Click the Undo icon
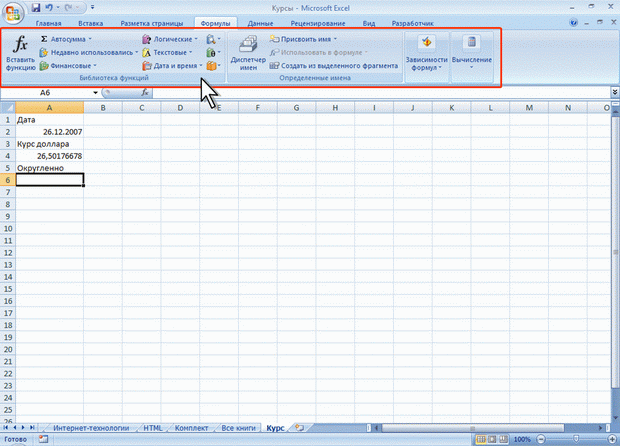Screen dimensions: 620x446 tap(49, 8)
